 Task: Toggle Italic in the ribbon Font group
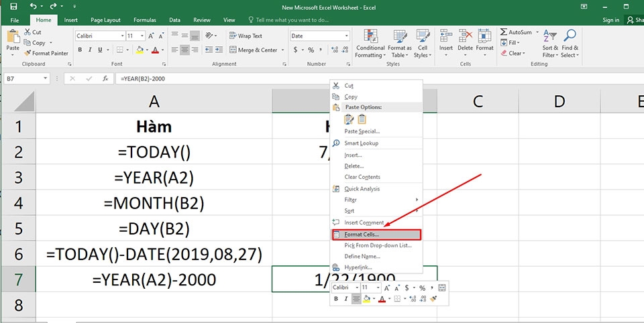pos(90,50)
